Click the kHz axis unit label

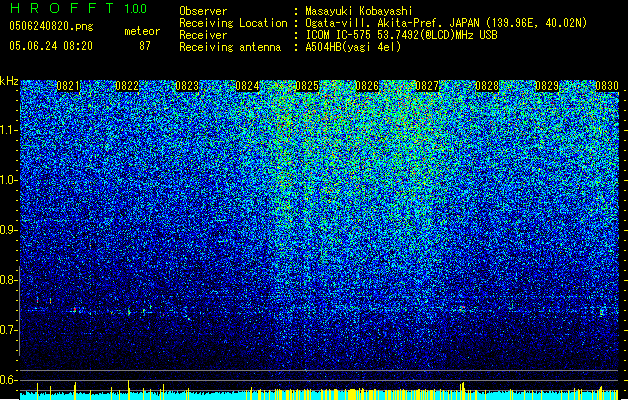tap(9, 81)
